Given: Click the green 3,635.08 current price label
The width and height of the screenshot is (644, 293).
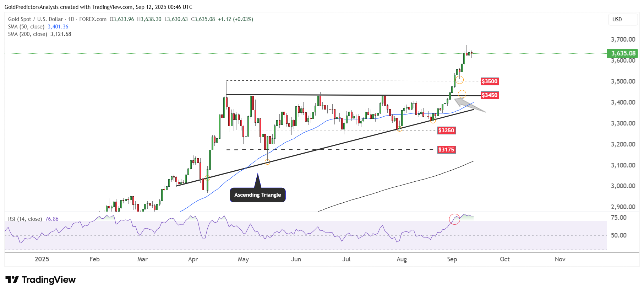Looking at the screenshot, I should click(x=623, y=53).
